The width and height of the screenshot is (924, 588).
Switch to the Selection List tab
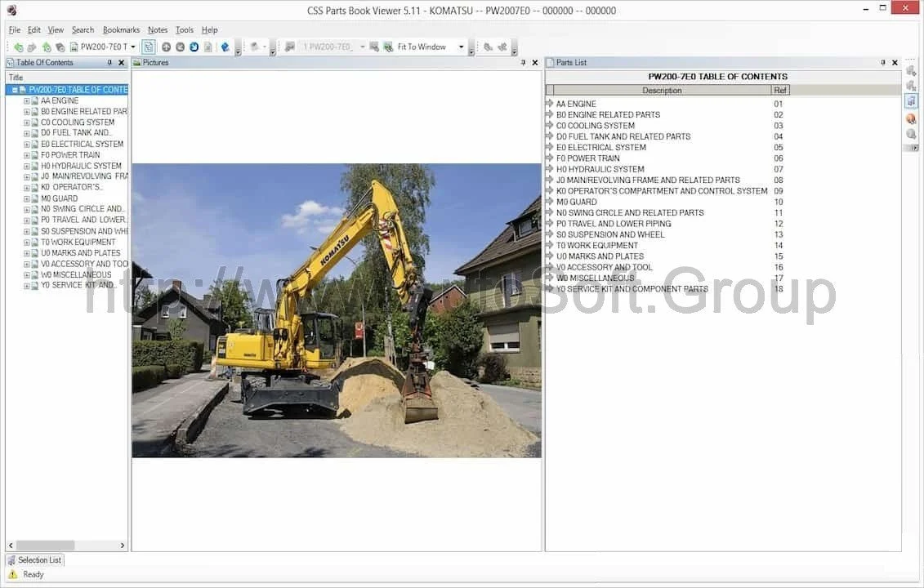[35, 560]
